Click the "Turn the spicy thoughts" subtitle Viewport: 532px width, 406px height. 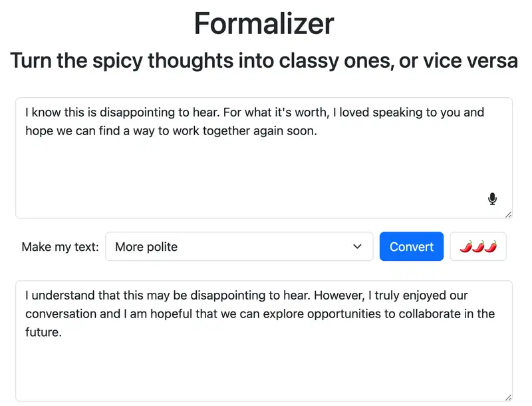tap(264, 61)
